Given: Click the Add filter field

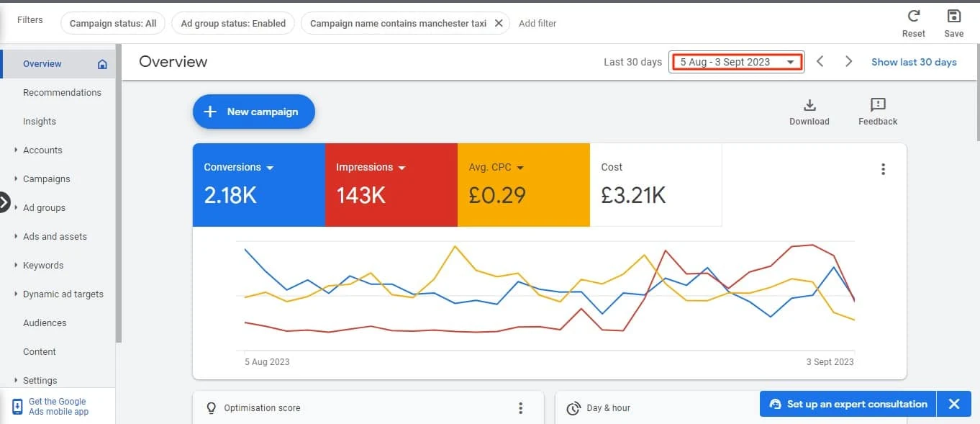Looking at the screenshot, I should 537,23.
